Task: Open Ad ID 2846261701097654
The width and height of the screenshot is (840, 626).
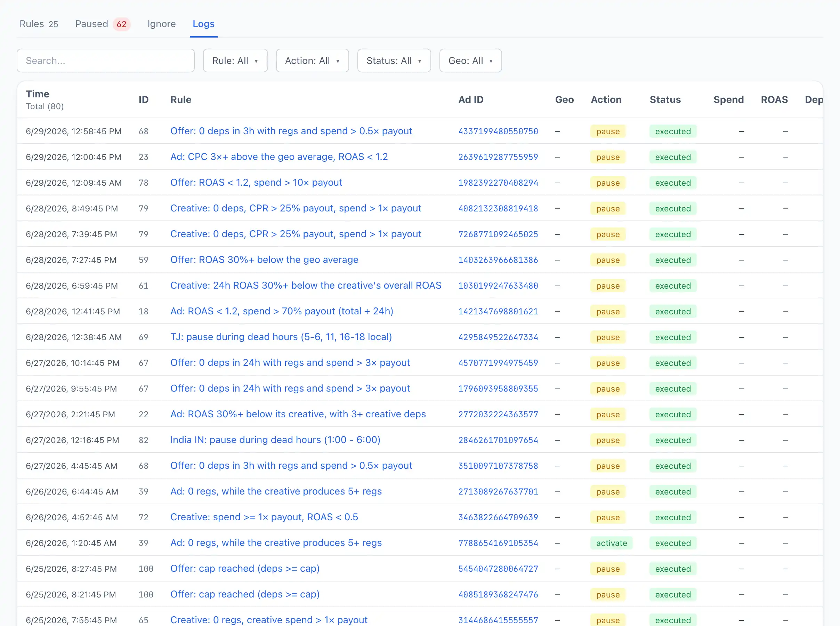Action: [498, 441]
